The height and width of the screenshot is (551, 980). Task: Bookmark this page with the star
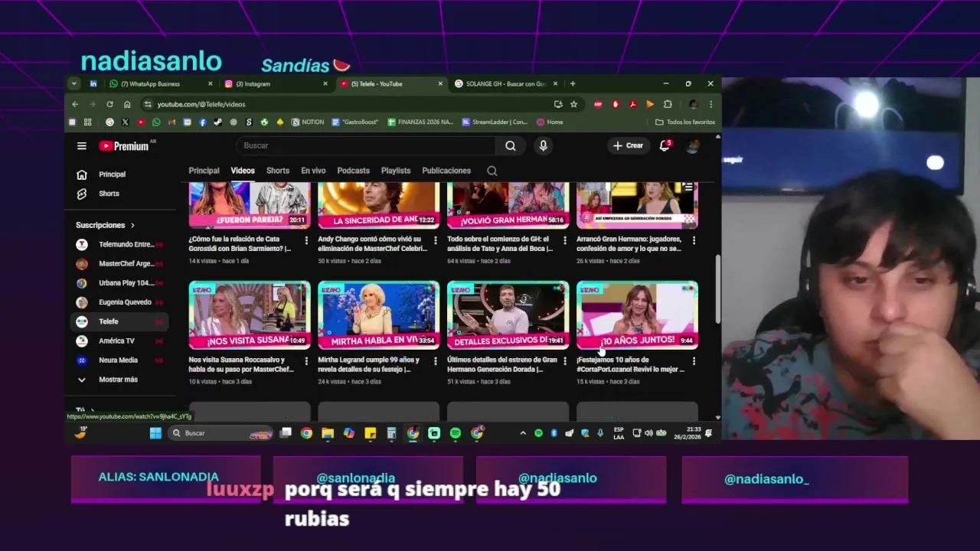[x=573, y=104]
